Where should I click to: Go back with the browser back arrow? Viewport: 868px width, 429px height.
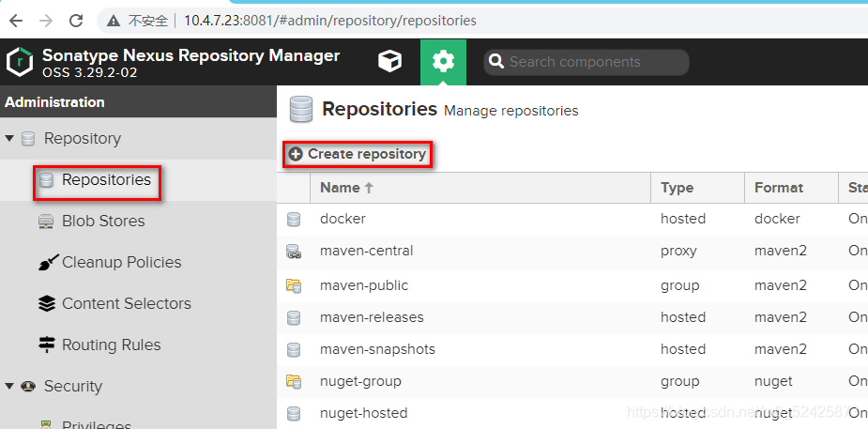[16, 21]
